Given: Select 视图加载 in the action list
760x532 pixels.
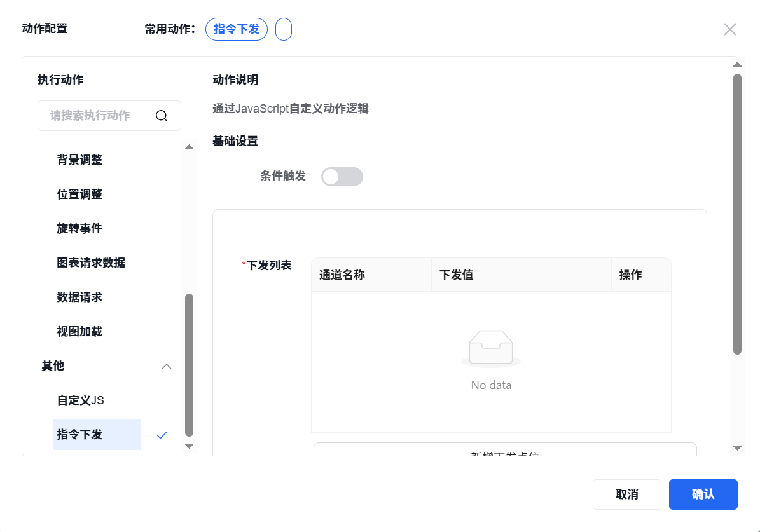Looking at the screenshot, I should point(79,331).
